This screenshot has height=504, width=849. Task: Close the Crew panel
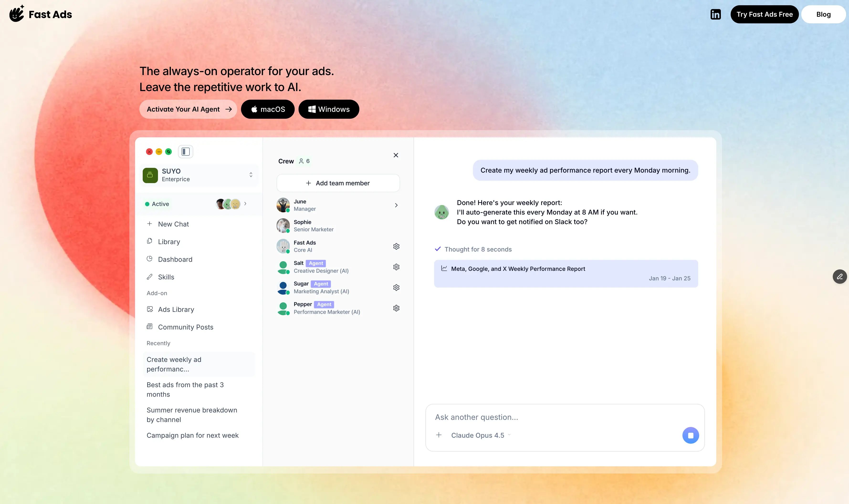tap(396, 155)
